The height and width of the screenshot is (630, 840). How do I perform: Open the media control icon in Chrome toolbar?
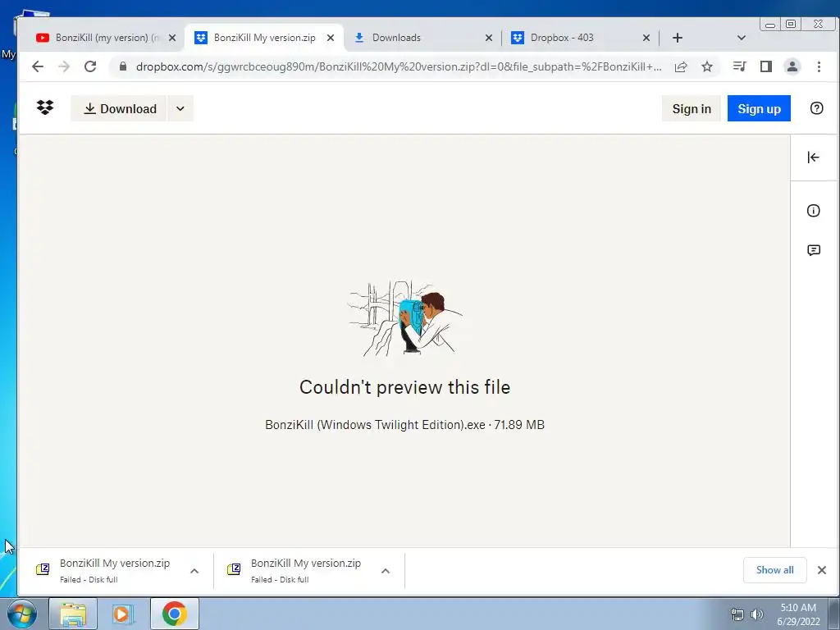pyautogui.click(x=740, y=66)
